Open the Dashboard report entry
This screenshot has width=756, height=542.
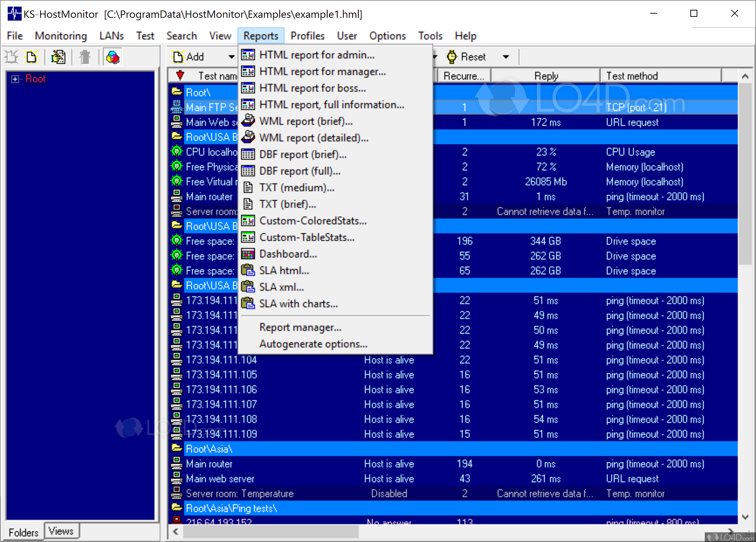(x=288, y=254)
